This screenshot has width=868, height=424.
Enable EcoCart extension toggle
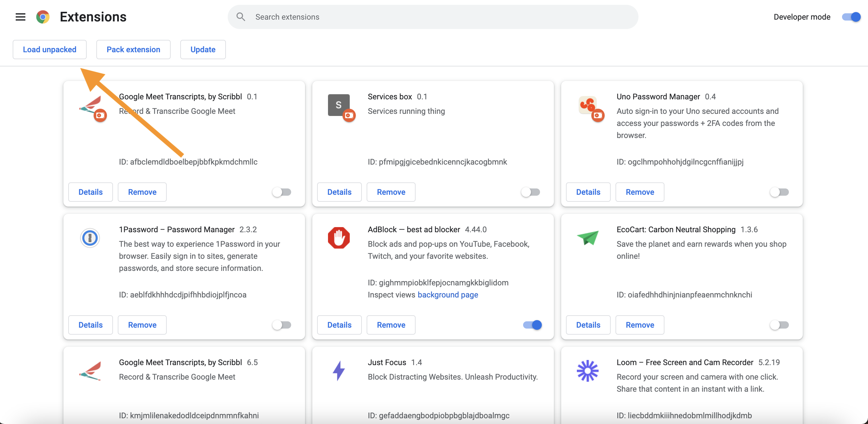pyautogui.click(x=780, y=325)
